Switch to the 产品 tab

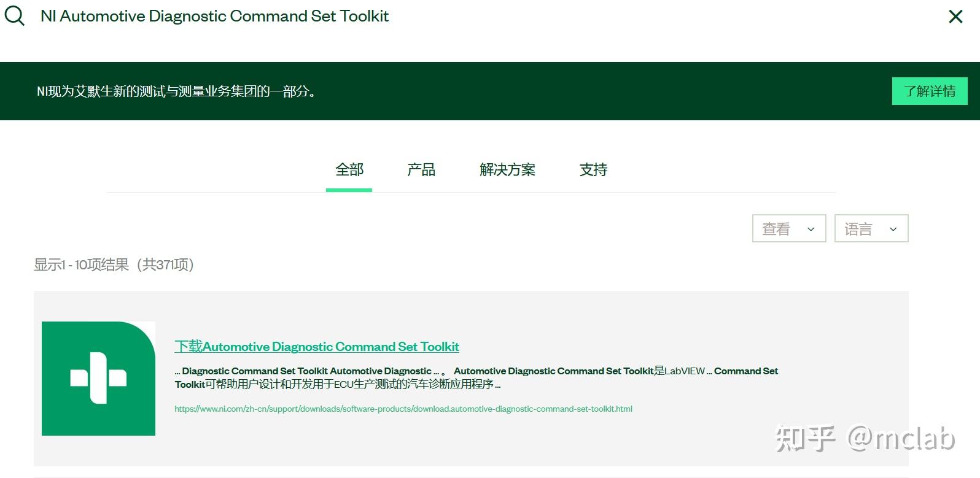[x=421, y=169]
